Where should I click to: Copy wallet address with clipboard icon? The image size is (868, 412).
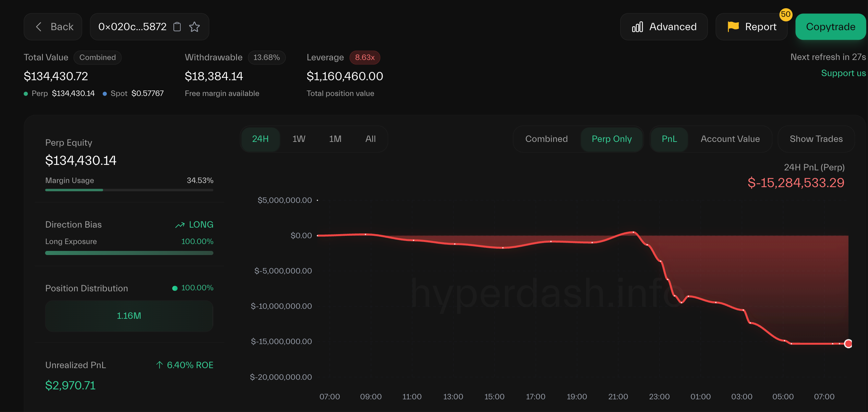(177, 27)
